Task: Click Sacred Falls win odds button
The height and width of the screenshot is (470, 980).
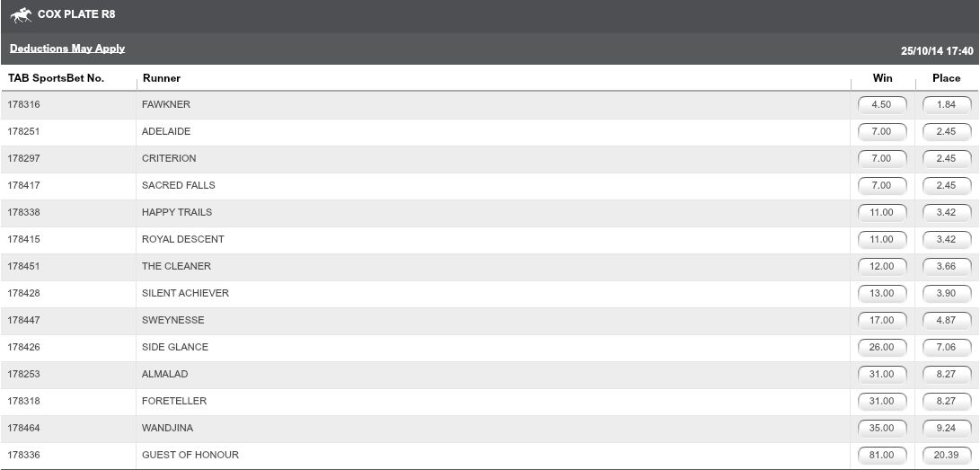Action: pos(882,185)
